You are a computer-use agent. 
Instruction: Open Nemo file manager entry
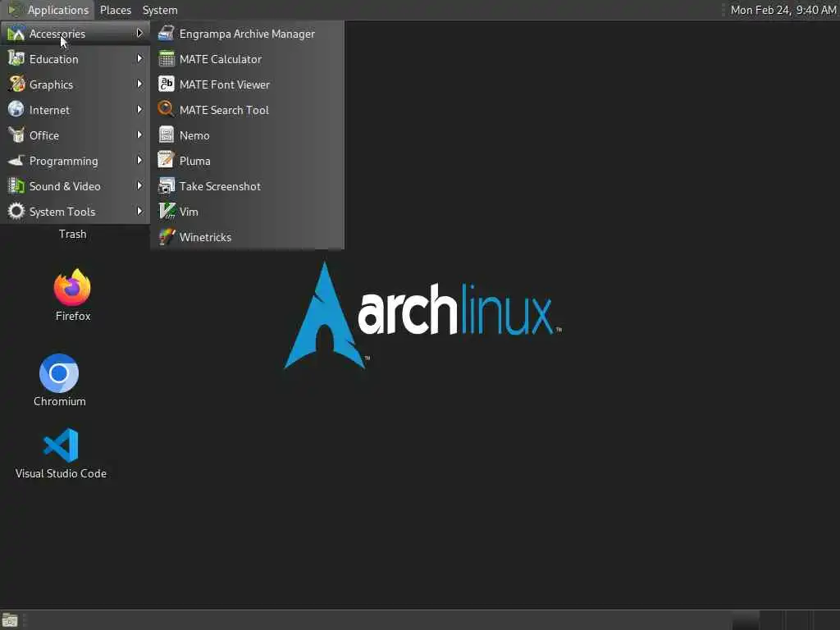point(247,135)
